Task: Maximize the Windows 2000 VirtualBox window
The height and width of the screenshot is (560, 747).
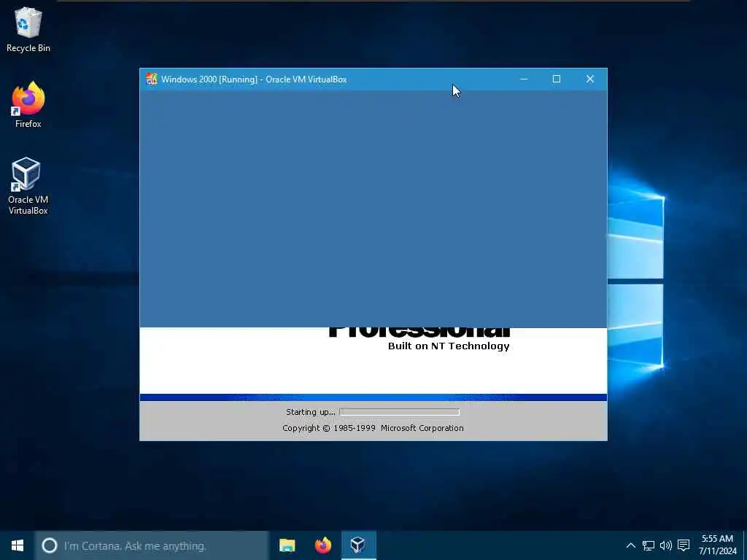Action: (557, 79)
